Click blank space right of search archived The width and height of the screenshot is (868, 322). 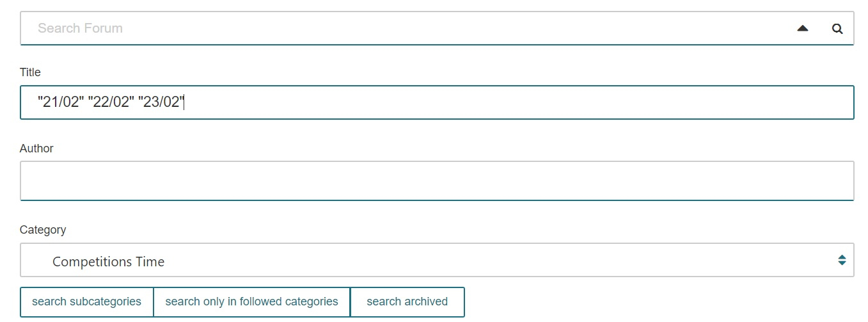pyautogui.click(x=659, y=302)
